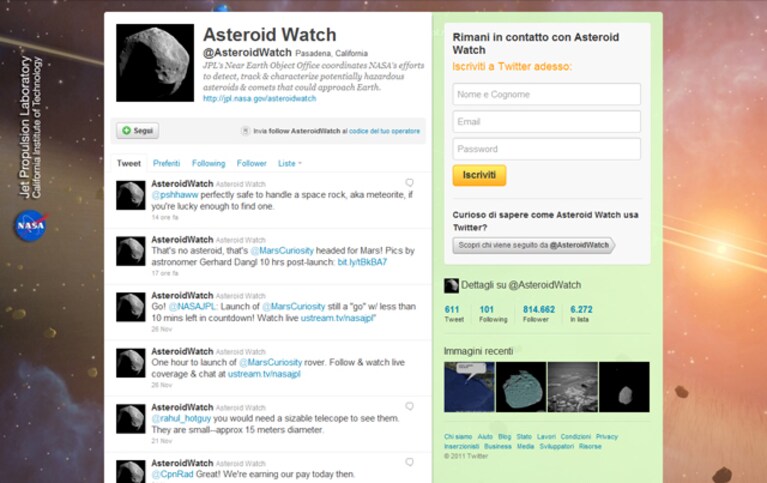Open the @CpnRad mention link
This screenshot has width=767, height=483.
172,474
